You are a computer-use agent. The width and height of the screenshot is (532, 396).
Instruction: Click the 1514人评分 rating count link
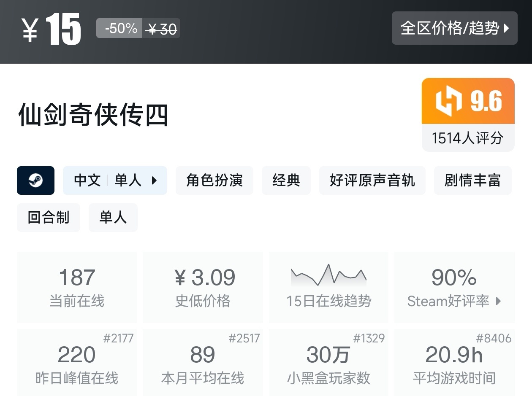coord(468,137)
